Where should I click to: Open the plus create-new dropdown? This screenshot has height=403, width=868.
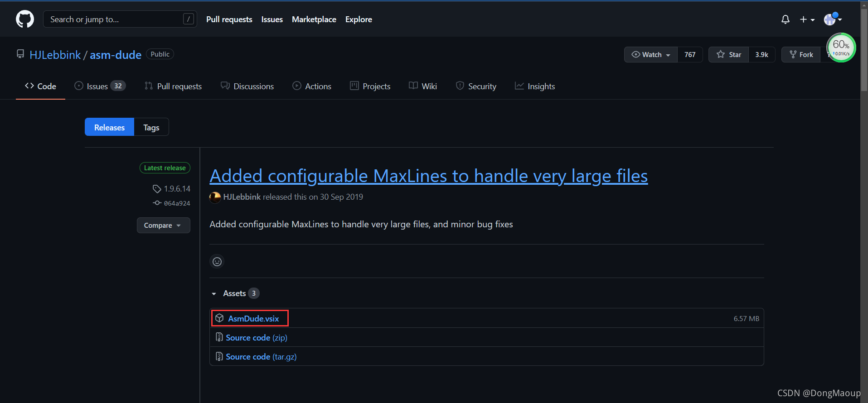coord(807,19)
